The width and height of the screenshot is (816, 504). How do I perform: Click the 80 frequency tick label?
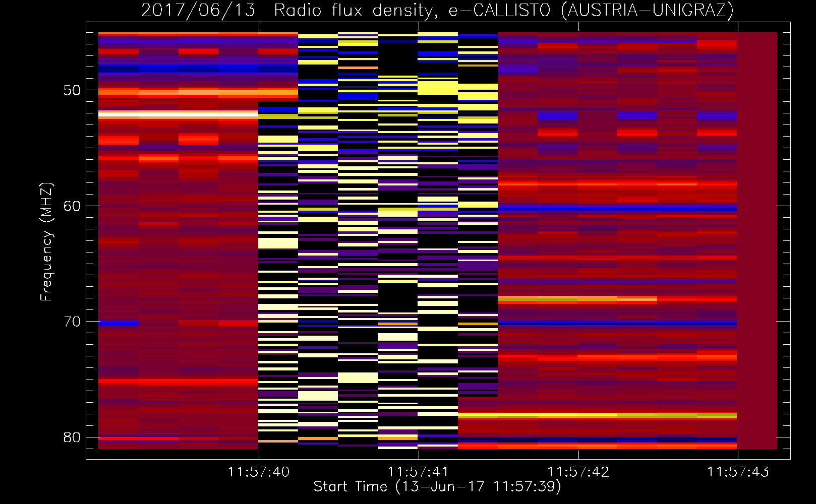[72, 437]
